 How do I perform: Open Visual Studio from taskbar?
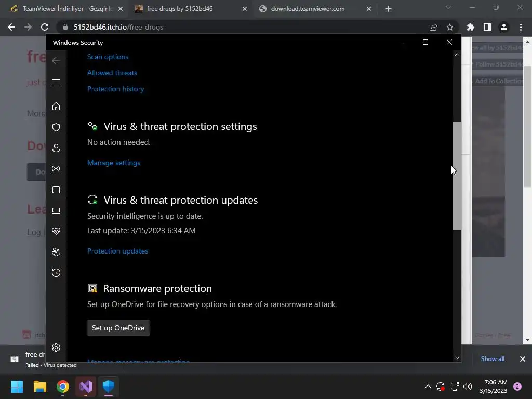(x=86, y=387)
